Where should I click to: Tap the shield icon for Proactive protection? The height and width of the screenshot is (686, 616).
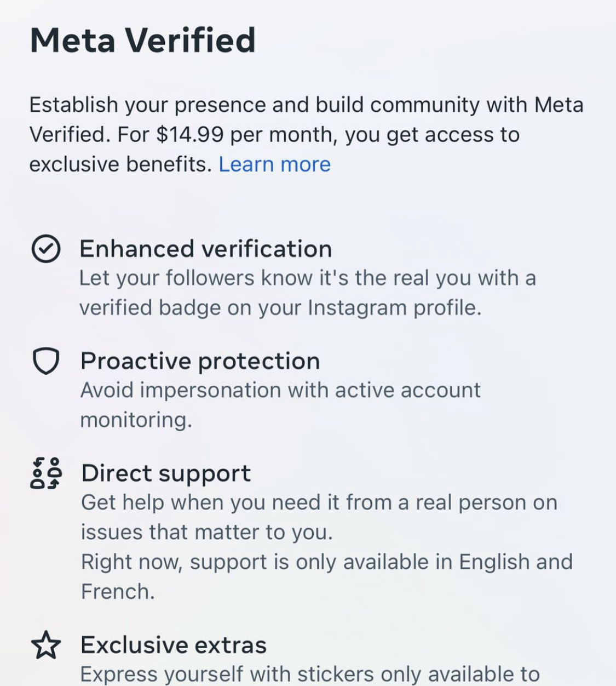45,362
